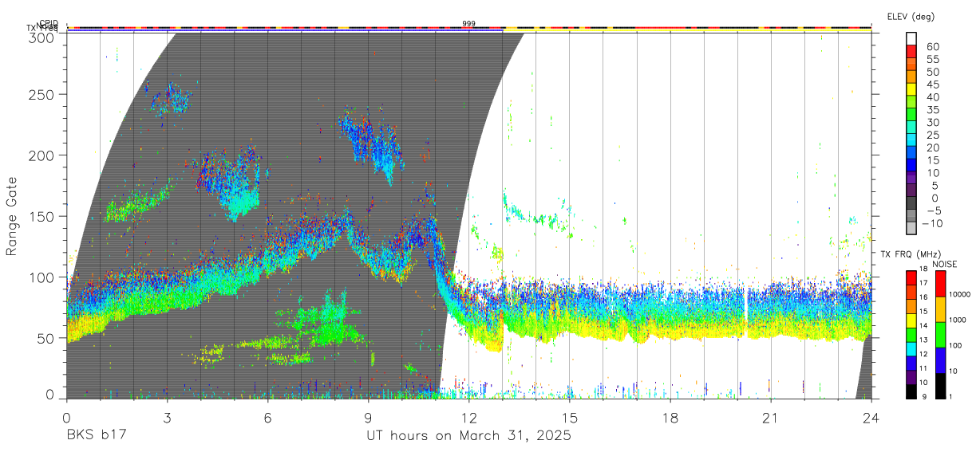The width and height of the screenshot is (980, 452).
Task: Click orange ELEV swatch between 45 and 50
Action: tap(912, 77)
